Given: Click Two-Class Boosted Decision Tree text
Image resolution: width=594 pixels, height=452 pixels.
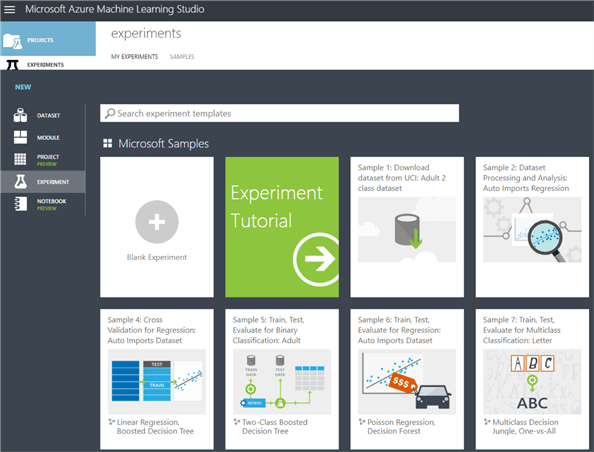Looking at the screenshot, I should (x=275, y=427).
